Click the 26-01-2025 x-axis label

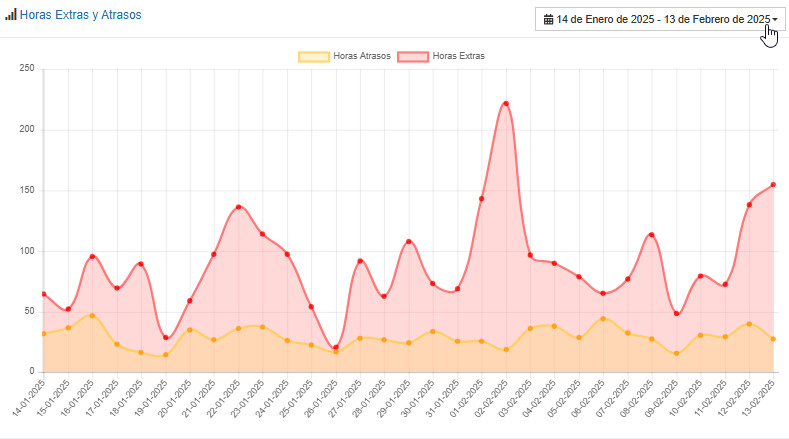tap(321, 398)
